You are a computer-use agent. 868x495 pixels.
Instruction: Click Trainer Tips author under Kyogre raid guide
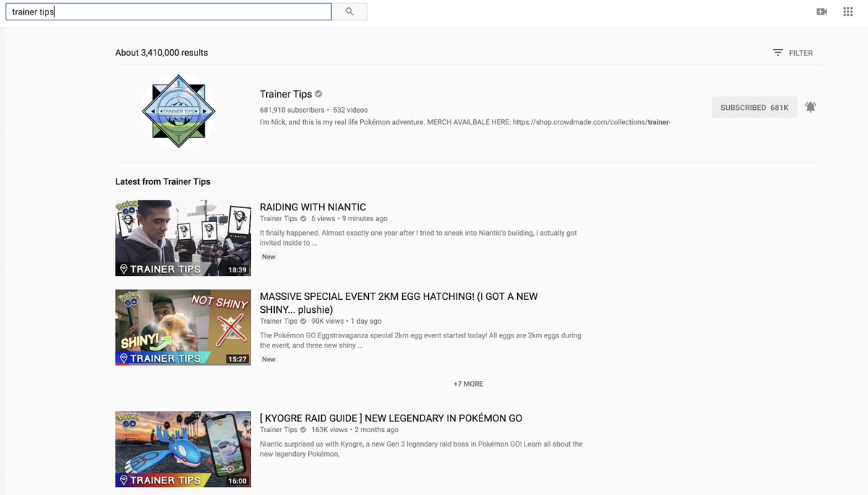pos(278,430)
